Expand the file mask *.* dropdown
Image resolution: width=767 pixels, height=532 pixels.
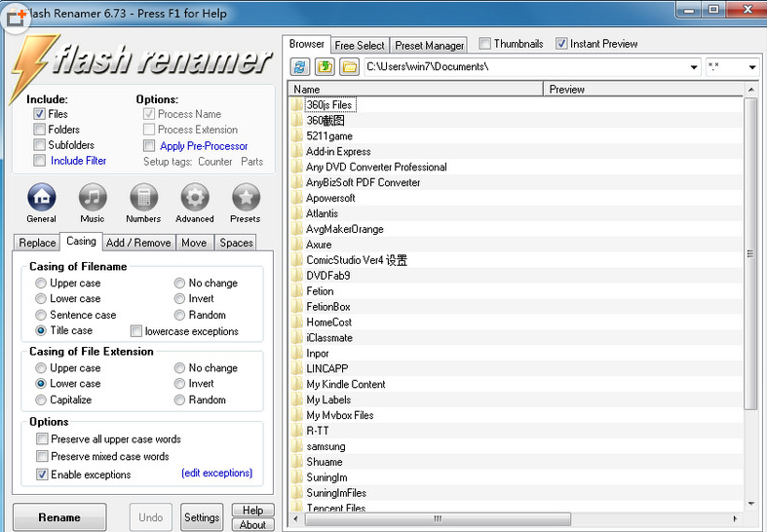[x=752, y=67]
